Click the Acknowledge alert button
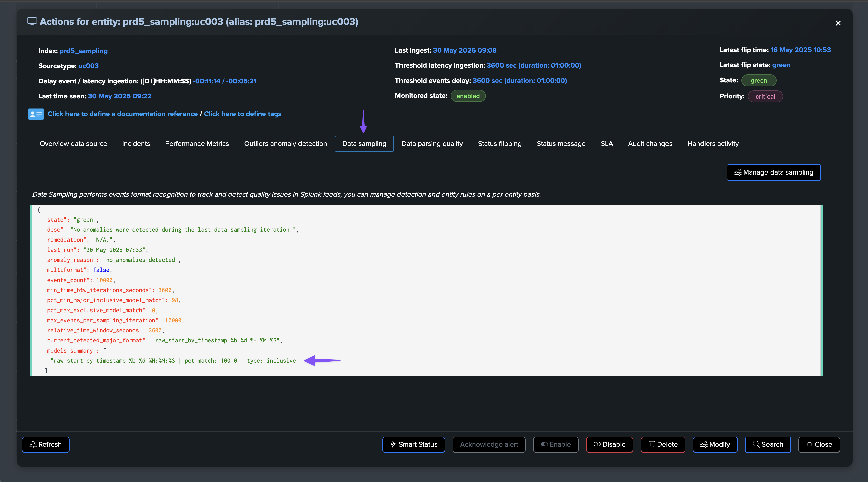This screenshot has height=482, width=868. pos(489,444)
